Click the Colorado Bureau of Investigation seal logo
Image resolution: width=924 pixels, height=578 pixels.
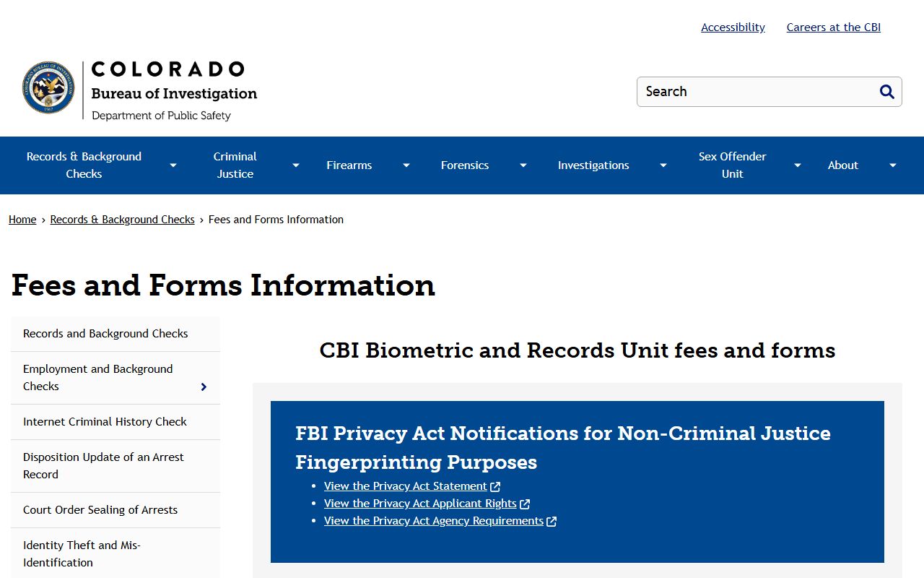point(48,87)
